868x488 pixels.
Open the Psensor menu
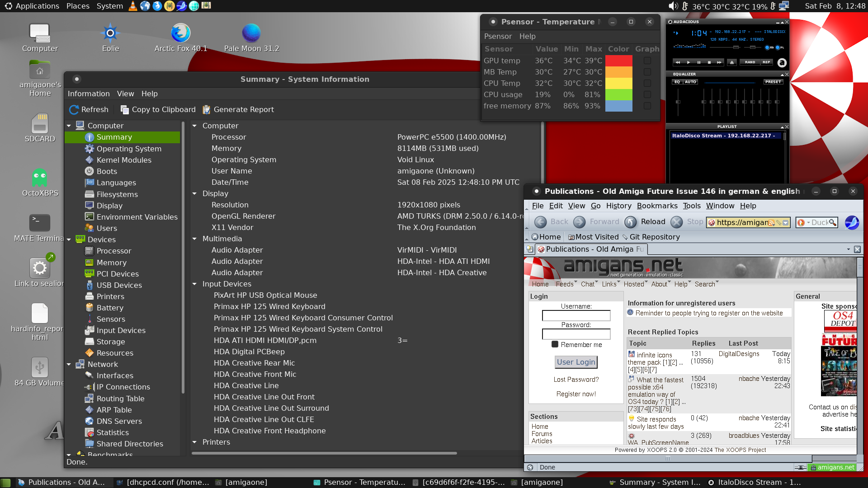pyautogui.click(x=498, y=36)
